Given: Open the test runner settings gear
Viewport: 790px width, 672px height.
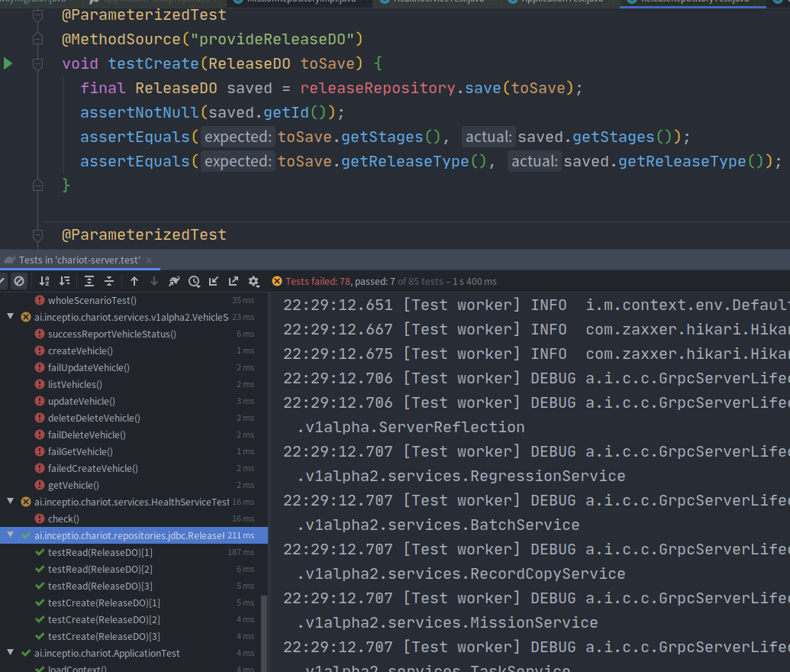Looking at the screenshot, I should tap(253, 282).
